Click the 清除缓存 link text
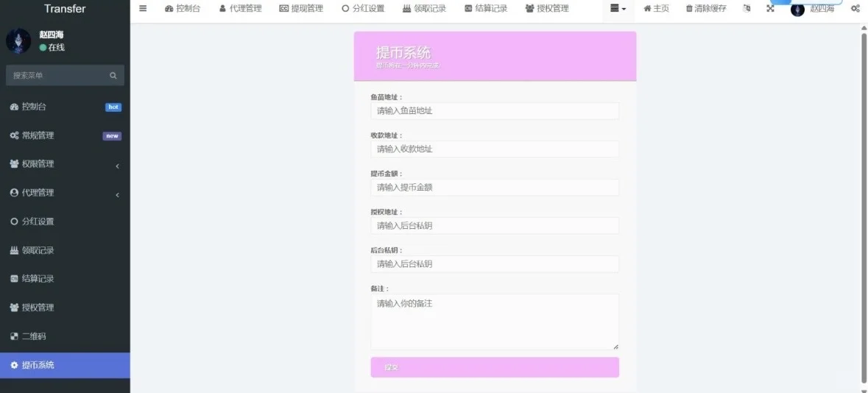868x393 pixels. click(710, 8)
